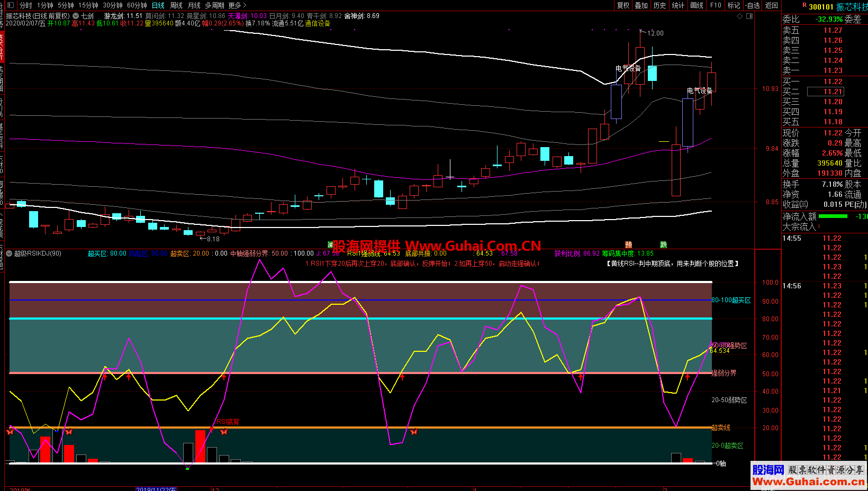Click the 20-0超卖区 zone label

pyautogui.click(x=727, y=445)
